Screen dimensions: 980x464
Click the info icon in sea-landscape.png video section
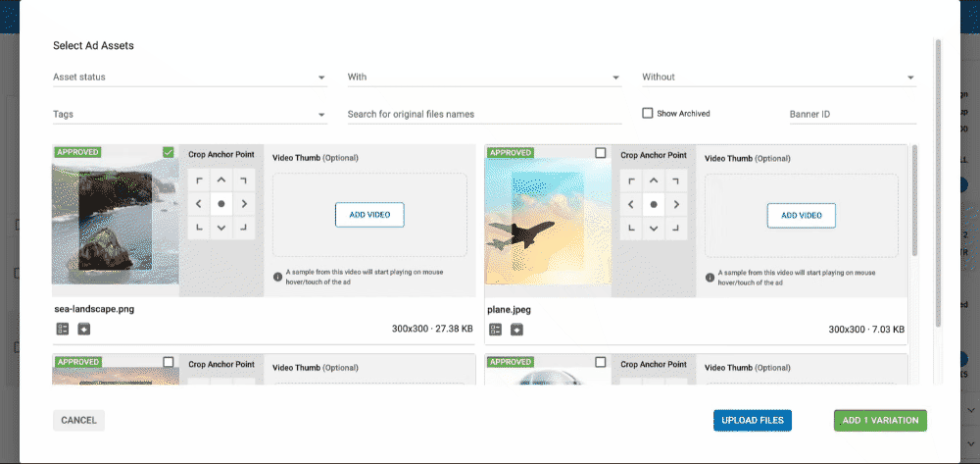[277, 277]
